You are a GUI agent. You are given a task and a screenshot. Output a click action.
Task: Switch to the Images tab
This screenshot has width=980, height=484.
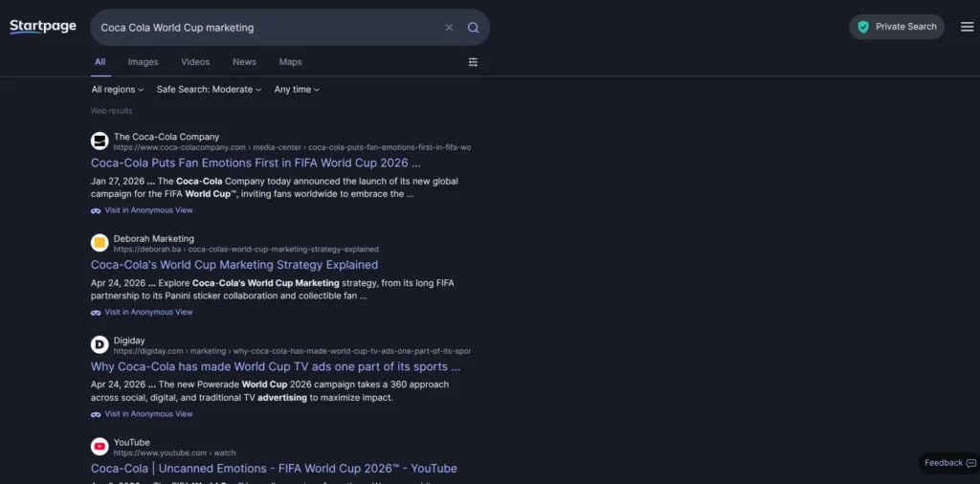144,62
